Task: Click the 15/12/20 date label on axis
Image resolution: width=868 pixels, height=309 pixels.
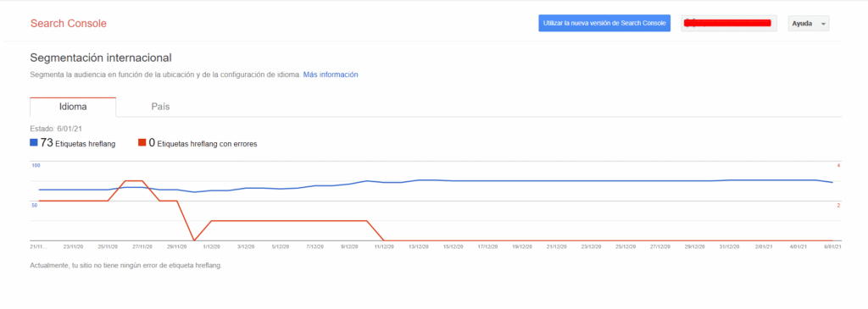Action: click(x=453, y=246)
